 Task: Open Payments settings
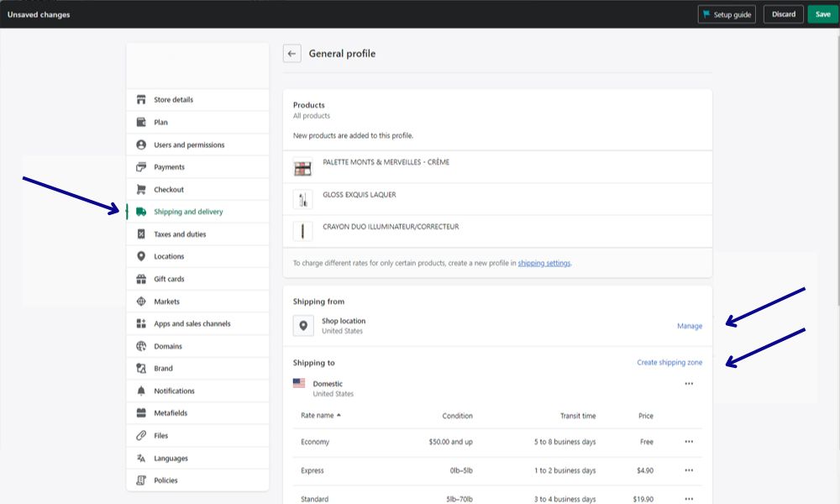coord(197,167)
